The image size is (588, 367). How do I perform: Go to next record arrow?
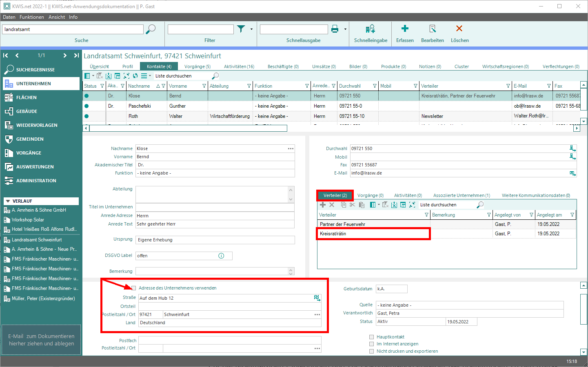click(65, 55)
